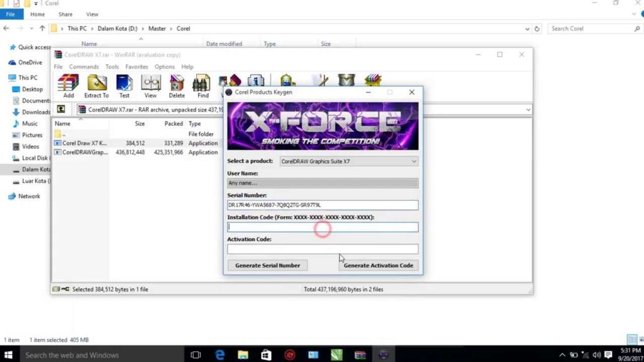This screenshot has height=362, width=644.
Task: Open the Store app from the taskbar
Action: (266, 354)
